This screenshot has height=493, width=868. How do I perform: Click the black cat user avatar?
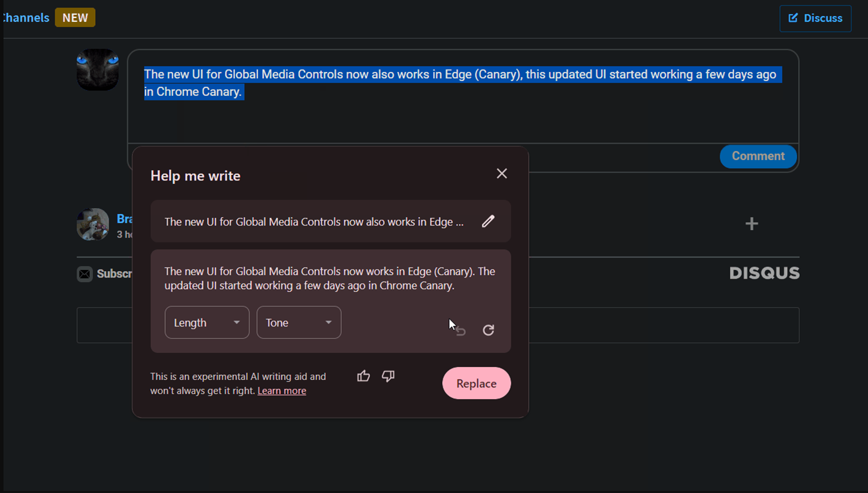[98, 70]
